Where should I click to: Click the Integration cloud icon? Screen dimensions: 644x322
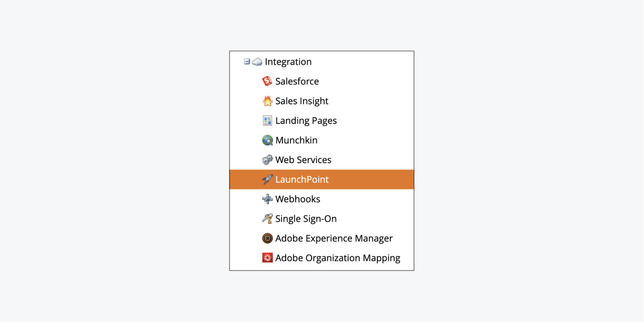(x=257, y=62)
